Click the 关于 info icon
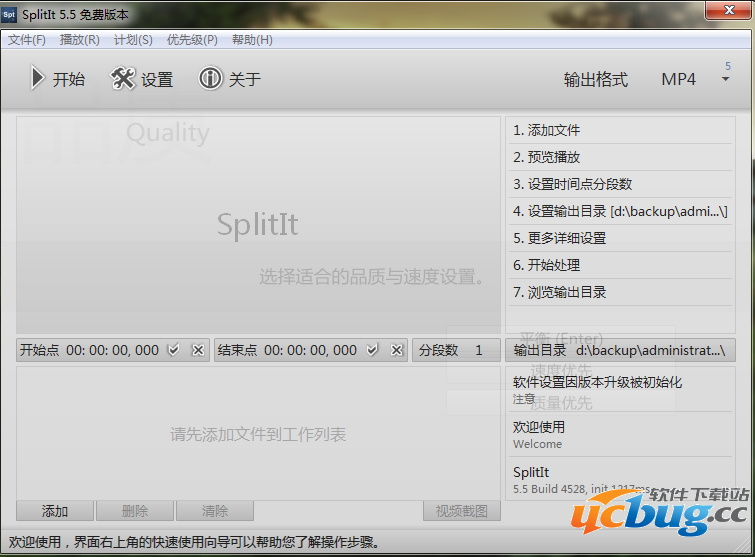 pyautogui.click(x=210, y=79)
